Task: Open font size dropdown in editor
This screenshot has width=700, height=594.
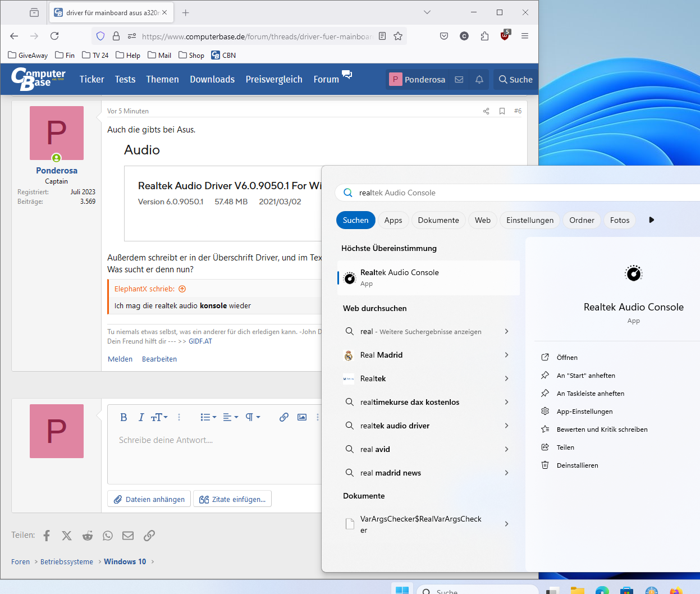Action: [x=159, y=417]
